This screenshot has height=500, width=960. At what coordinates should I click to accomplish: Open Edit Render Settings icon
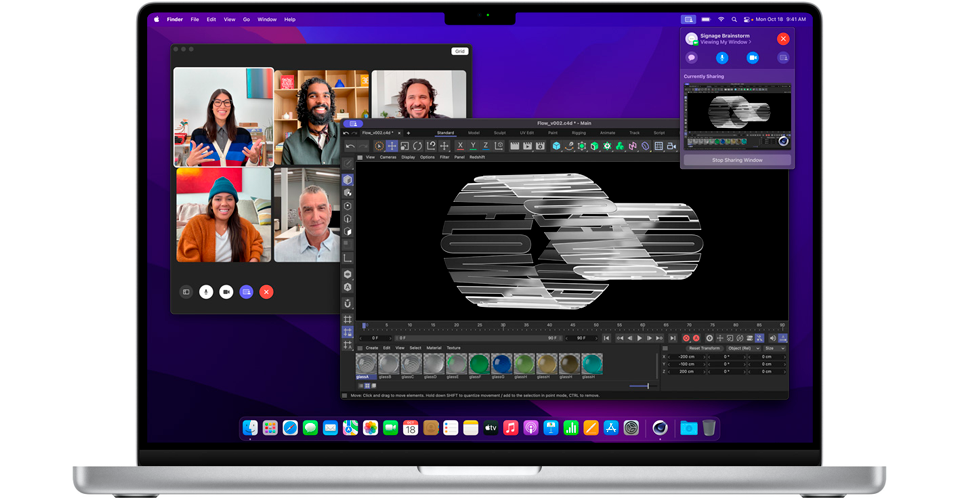[x=540, y=146]
